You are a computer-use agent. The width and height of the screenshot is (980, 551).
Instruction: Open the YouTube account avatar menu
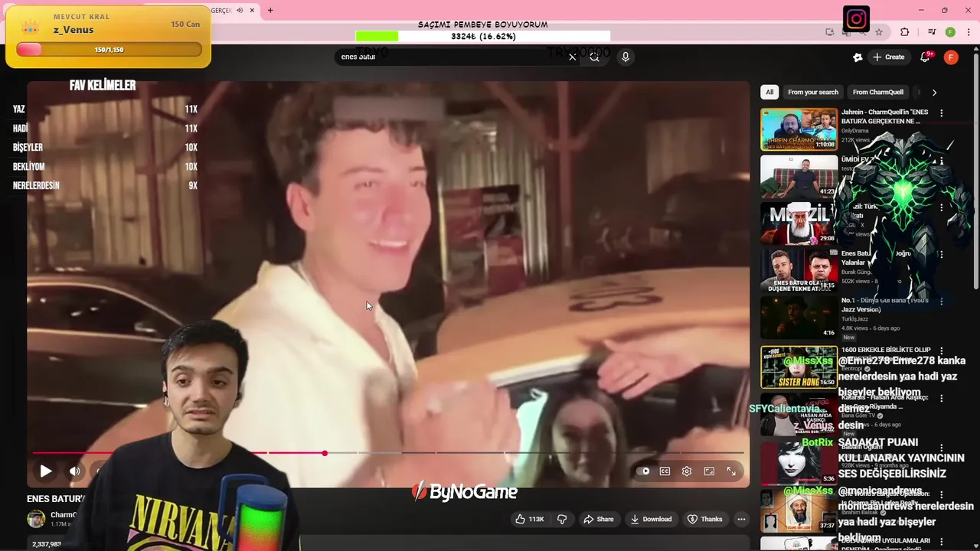coord(951,57)
